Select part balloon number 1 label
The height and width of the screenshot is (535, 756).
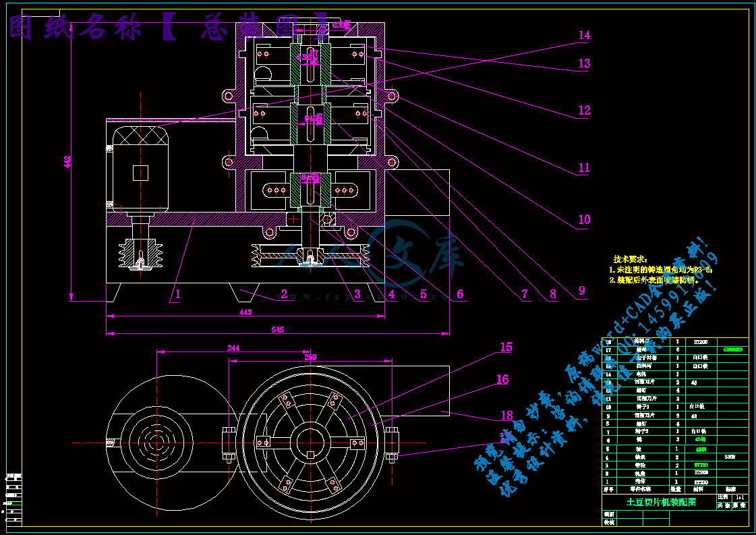click(x=178, y=293)
